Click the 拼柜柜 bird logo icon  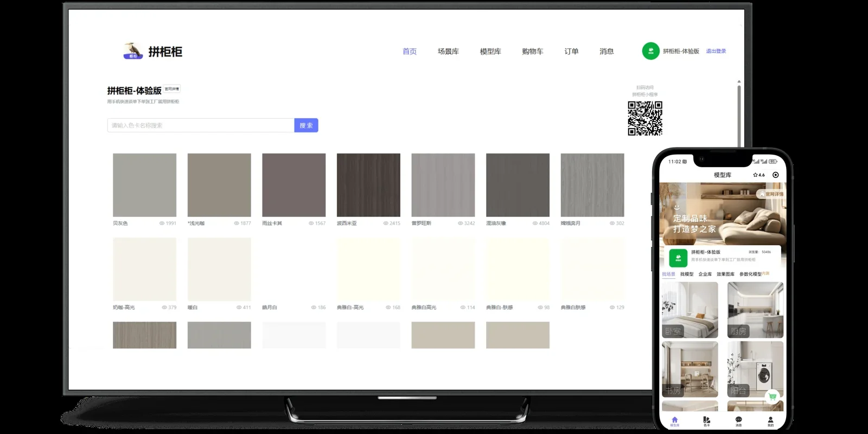pyautogui.click(x=133, y=51)
